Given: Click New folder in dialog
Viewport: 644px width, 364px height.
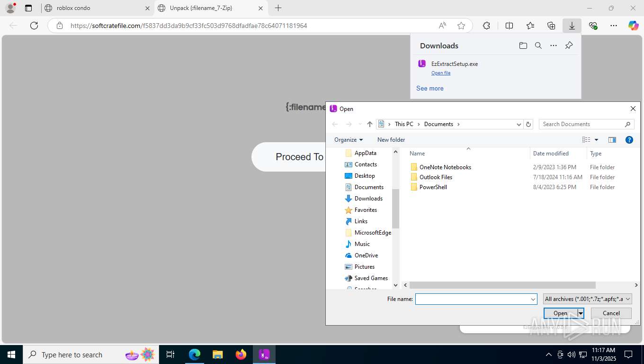Looking at the screenshot, I should tap(391, 140).
